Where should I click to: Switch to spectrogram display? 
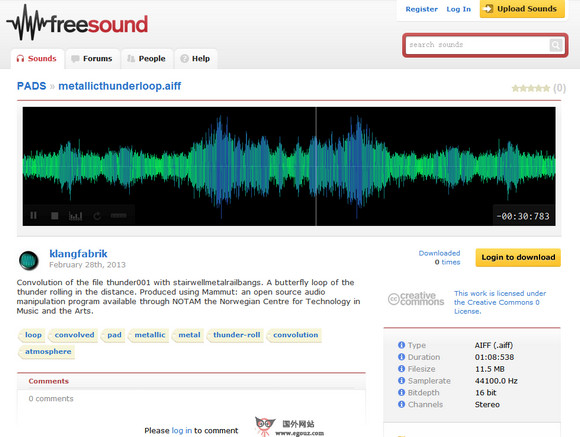75,216
